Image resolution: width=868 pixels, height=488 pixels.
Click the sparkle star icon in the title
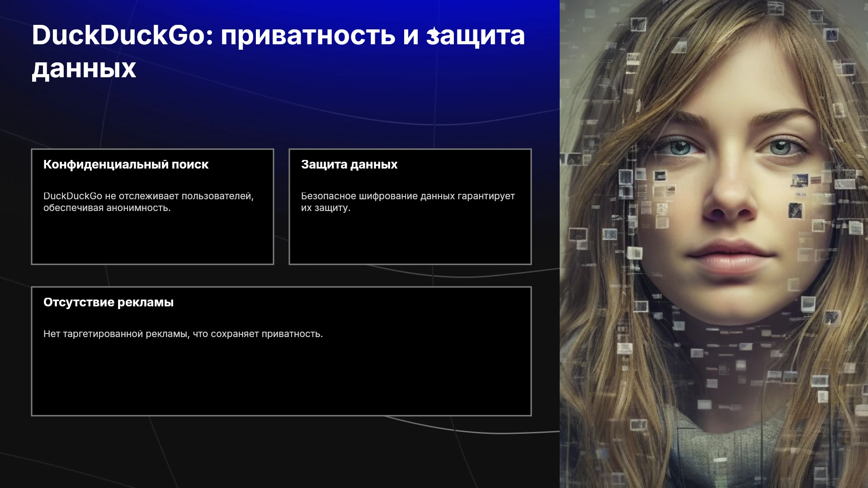tap(433, 33)
